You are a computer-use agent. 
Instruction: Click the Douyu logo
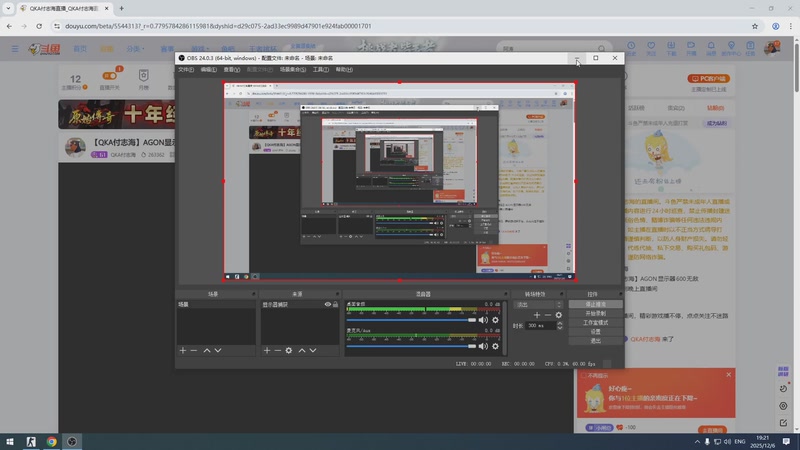[44, 49]
